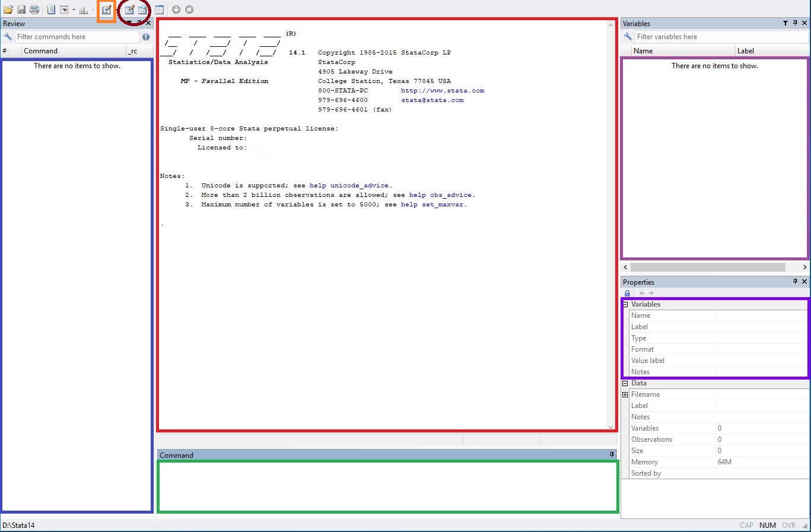811x532 pixels.
Task: Click the Break icon in the toolbar
Action: coord(189,9)
